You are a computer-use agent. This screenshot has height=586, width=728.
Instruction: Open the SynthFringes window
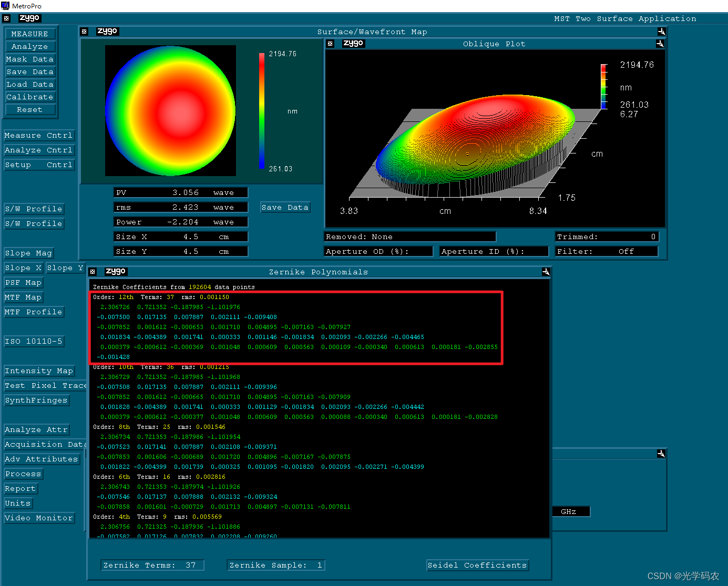pos(36,400)
